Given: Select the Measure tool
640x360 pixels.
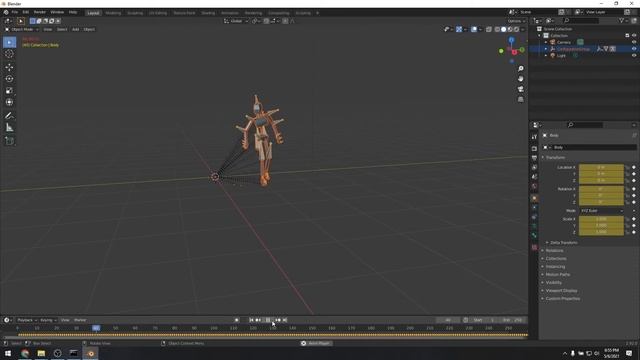Looking at the screenshot, I should tap(9, 128).
